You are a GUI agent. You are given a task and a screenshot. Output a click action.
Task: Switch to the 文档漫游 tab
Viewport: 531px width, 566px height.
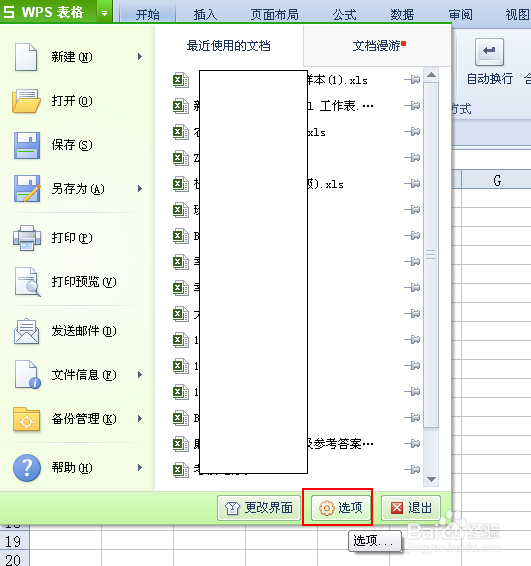377,46
